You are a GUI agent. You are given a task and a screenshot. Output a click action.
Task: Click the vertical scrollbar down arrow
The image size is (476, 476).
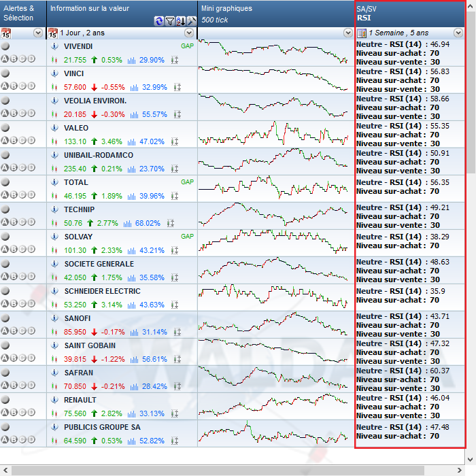[x=471, y=459]
